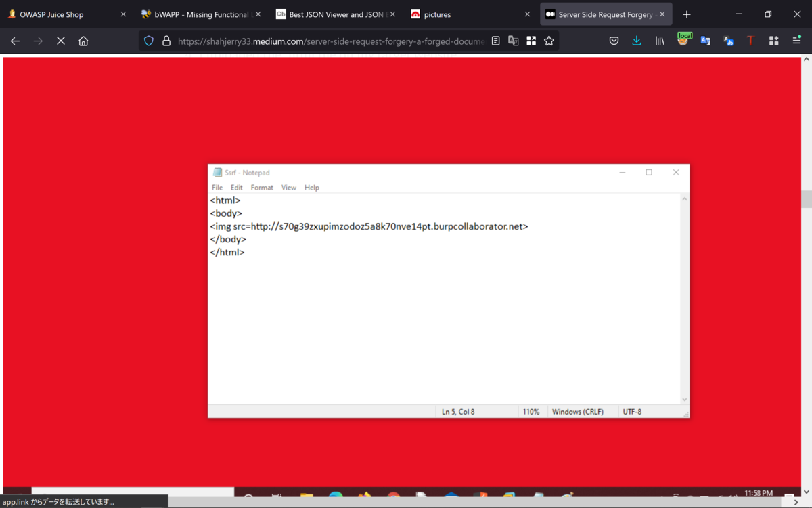Click the closing </html> line in Notepad
812x508 pixels.
227,252
